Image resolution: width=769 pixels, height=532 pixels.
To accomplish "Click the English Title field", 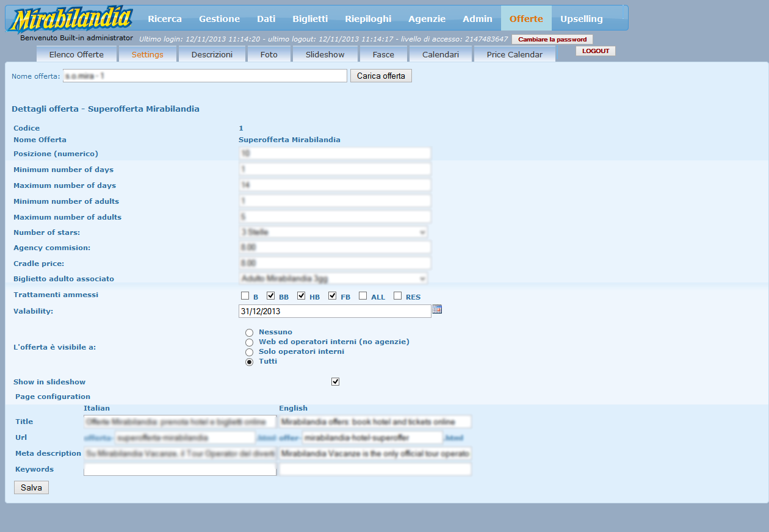I will coord(375,422).
